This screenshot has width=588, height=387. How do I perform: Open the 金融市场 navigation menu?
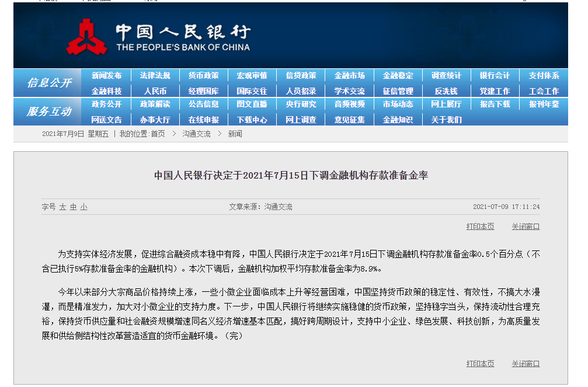(x=349, y=75)
